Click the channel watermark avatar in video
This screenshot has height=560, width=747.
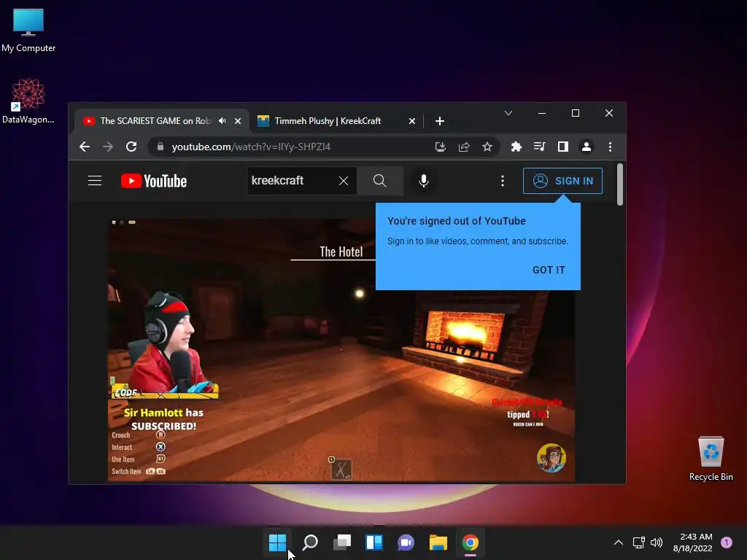point(551,458)
